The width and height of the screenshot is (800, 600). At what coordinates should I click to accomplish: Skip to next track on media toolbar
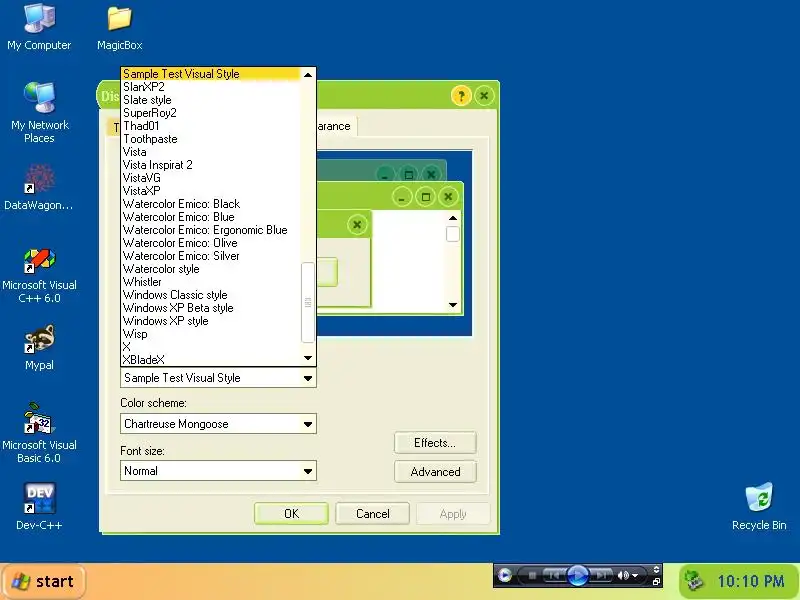pos(601,576)
